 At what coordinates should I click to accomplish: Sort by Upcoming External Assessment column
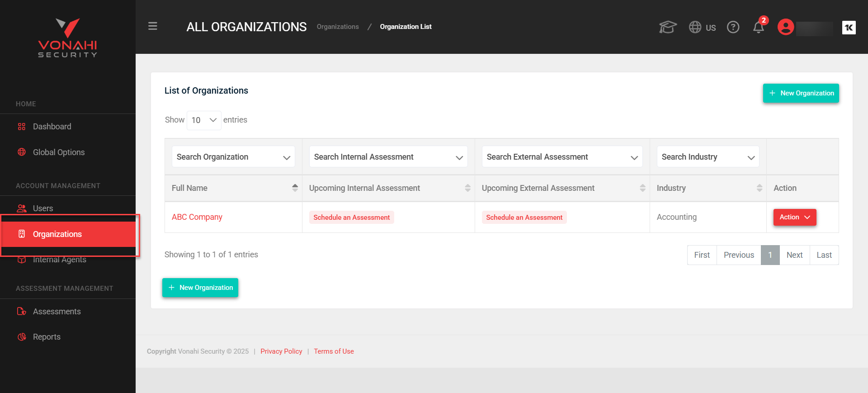point(562,188)
